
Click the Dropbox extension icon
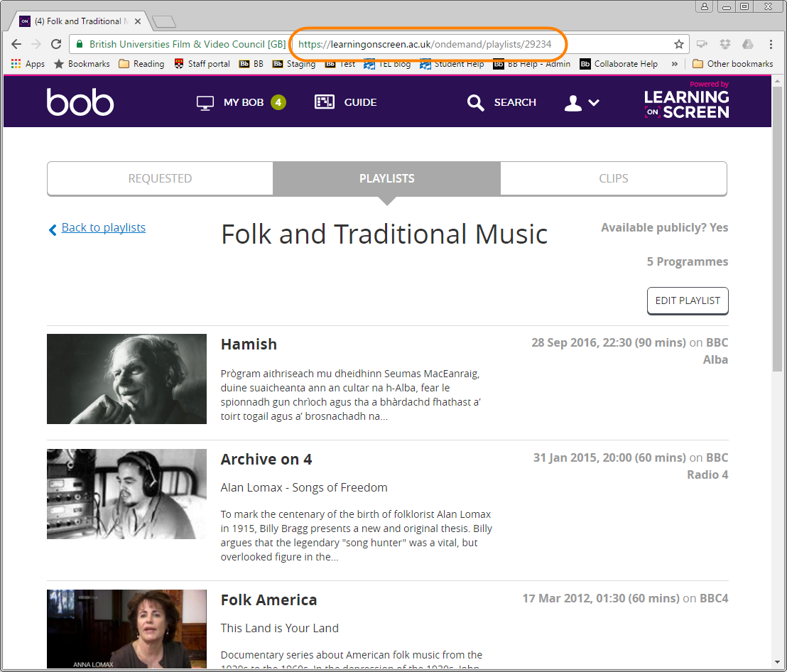click(x=724, y=44)
